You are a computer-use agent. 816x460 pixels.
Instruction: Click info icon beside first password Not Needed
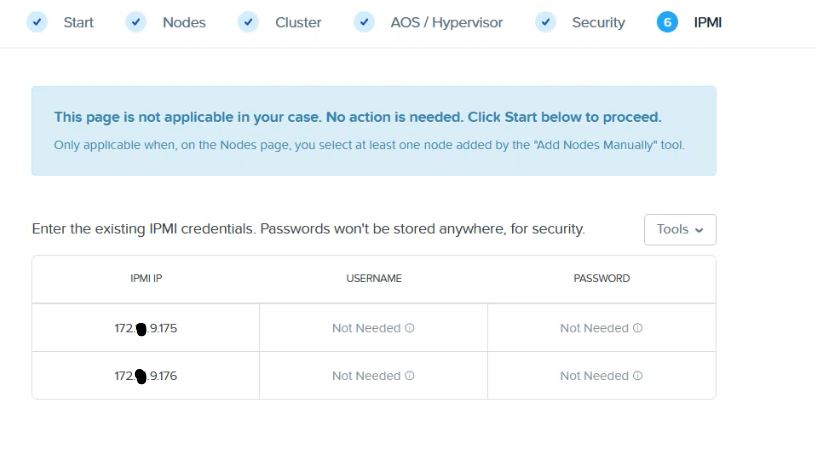(x=638, y=328)
